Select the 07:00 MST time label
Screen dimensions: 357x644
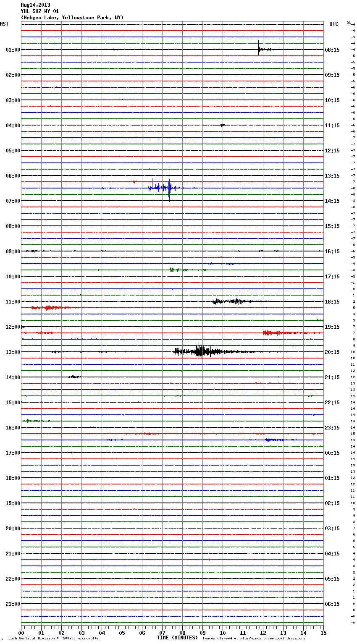13,201
